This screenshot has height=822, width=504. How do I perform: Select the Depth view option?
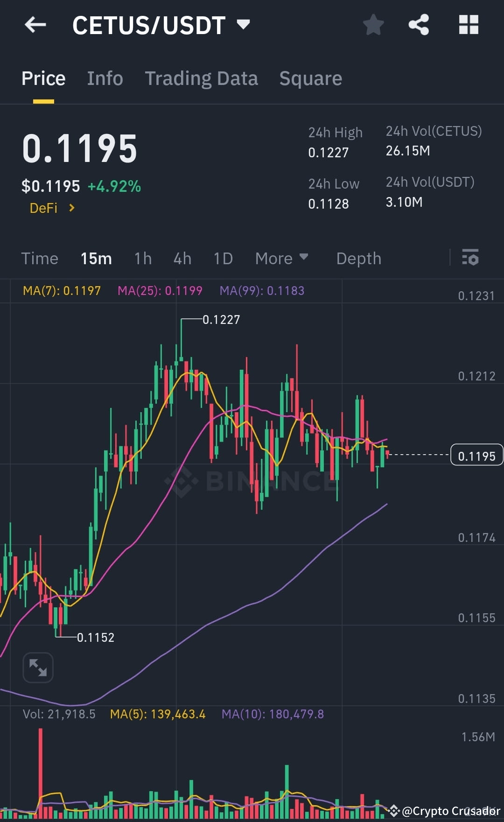(x=358, y=258)
